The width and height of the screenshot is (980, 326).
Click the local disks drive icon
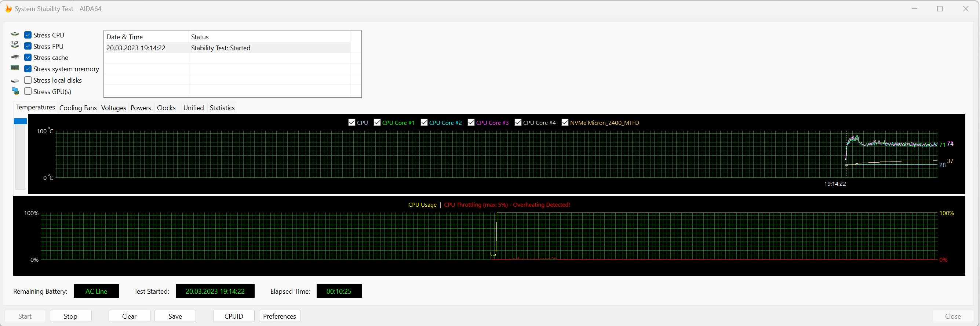coord(15,81)
